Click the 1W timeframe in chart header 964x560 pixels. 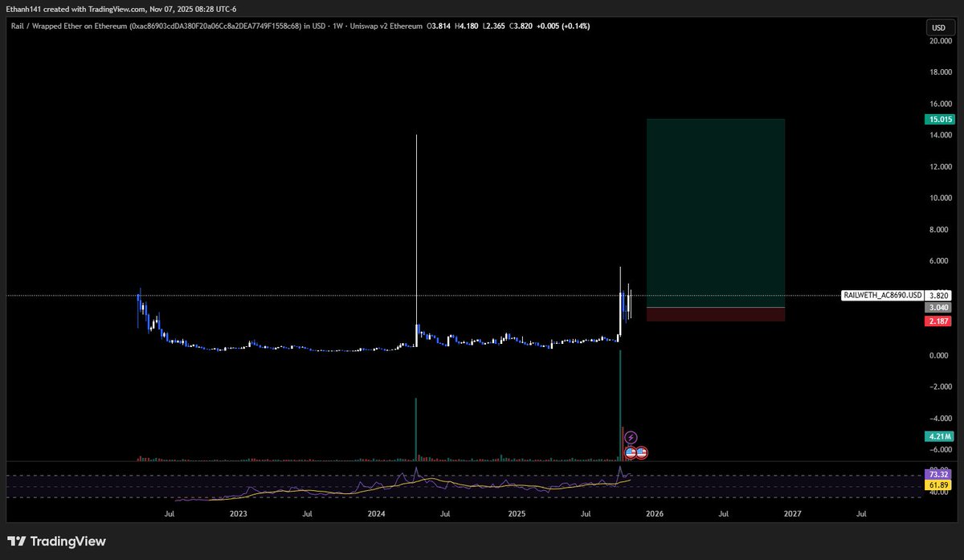pos(338,27)
